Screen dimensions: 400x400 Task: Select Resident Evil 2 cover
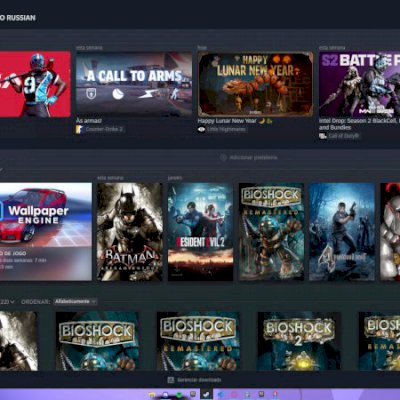tap(200, 231)
